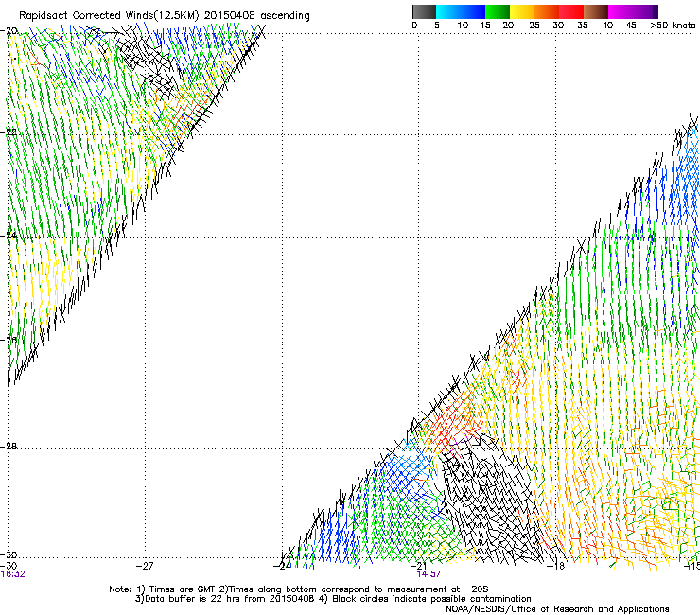Click the magenta 40-45 knots legend segment
This screenshot has width=700, height=615.
point(621,11)
